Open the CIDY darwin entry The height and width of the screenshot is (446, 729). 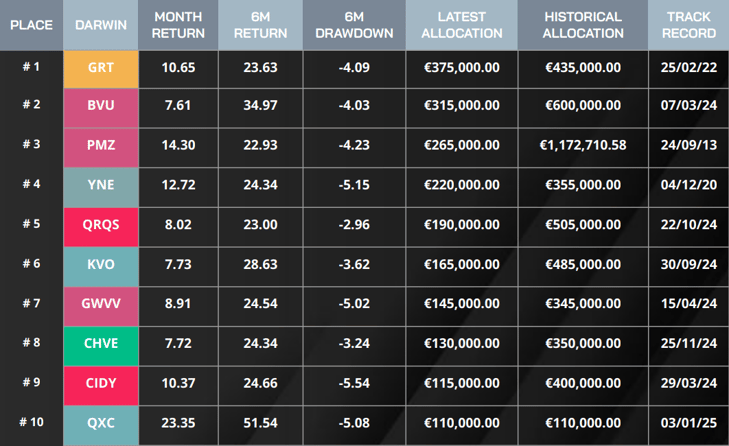pyautogui.click(x=100, y=383)
